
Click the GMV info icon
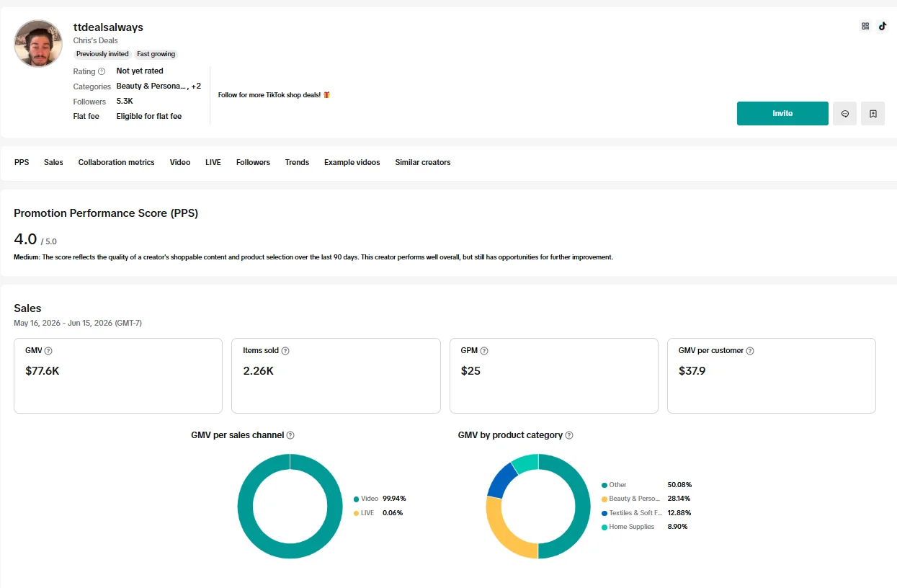tap(48, 351)
